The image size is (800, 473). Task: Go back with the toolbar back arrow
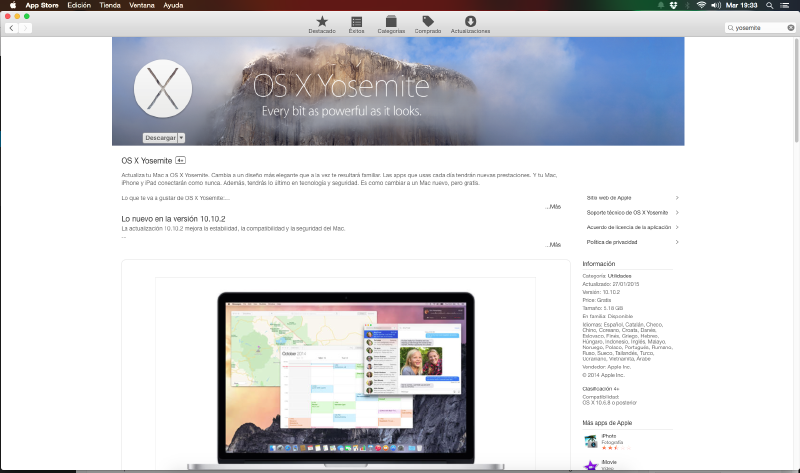[x=11, y=28]
